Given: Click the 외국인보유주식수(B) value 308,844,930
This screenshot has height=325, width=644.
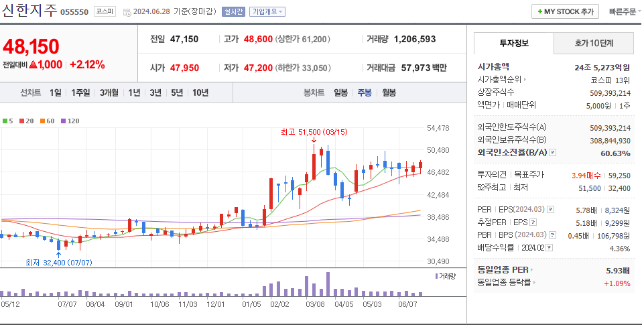Looking at the screenshot, I should [x=610, y=141].
